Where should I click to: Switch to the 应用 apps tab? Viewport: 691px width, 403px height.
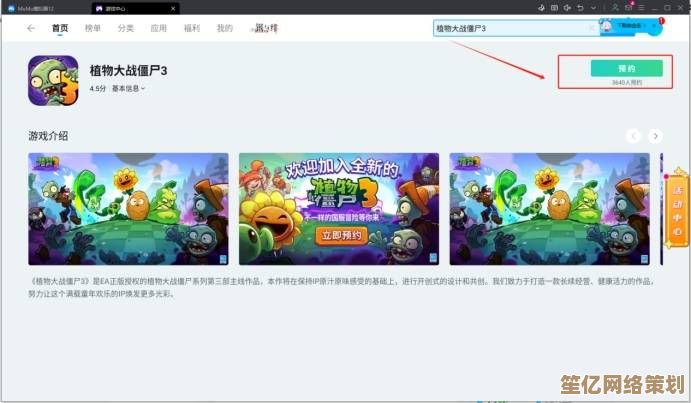[159, 28]
